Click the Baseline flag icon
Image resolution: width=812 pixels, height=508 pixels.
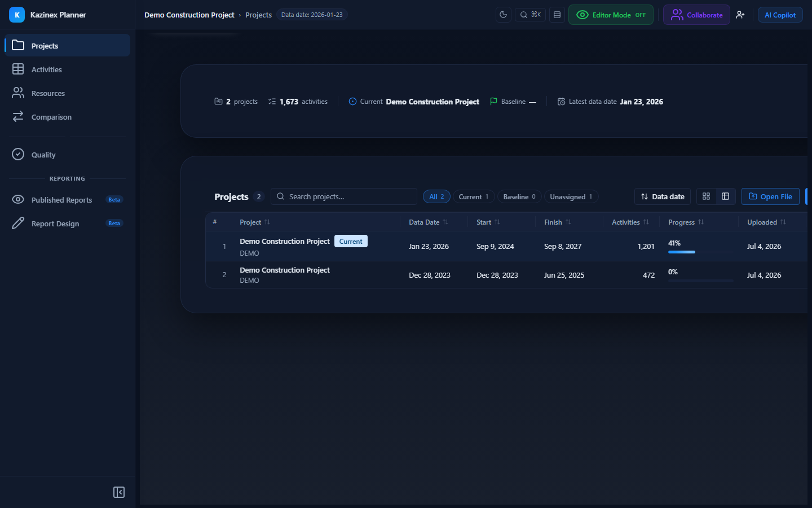493,102
